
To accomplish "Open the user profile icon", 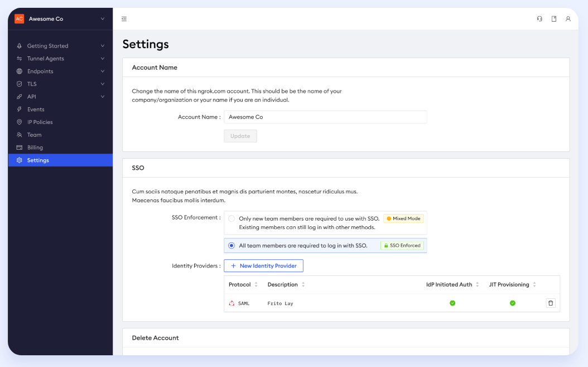I will coord(568,19).
